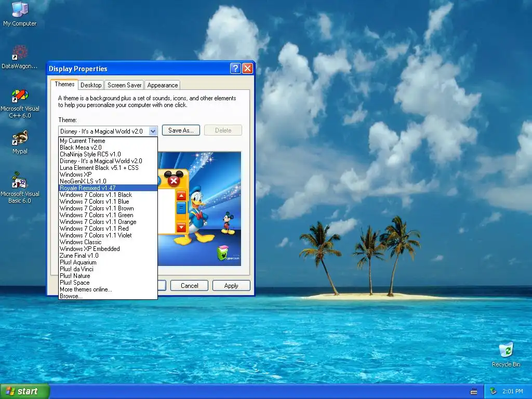
Task: Open the Start menu
Action: coord(24,392)
